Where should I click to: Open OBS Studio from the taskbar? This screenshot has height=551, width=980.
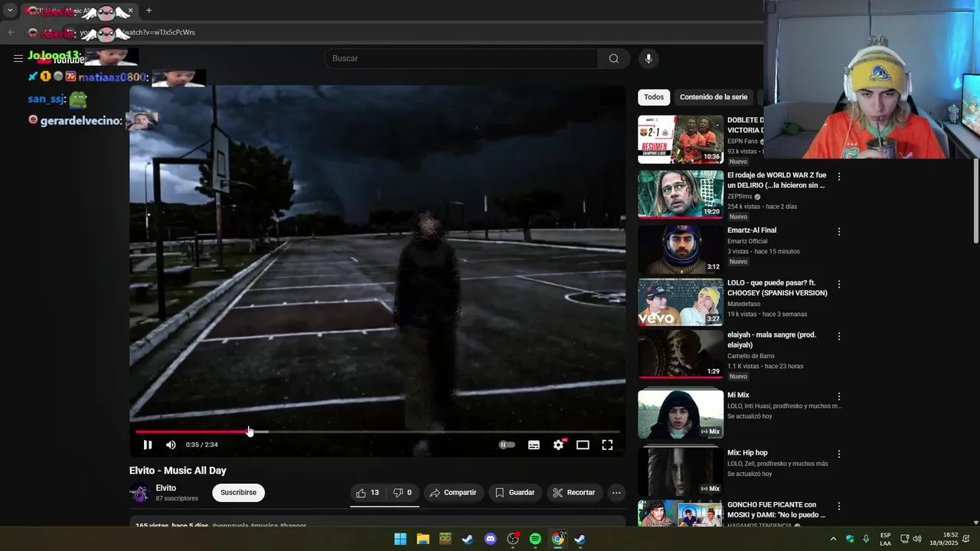[513, 539]
